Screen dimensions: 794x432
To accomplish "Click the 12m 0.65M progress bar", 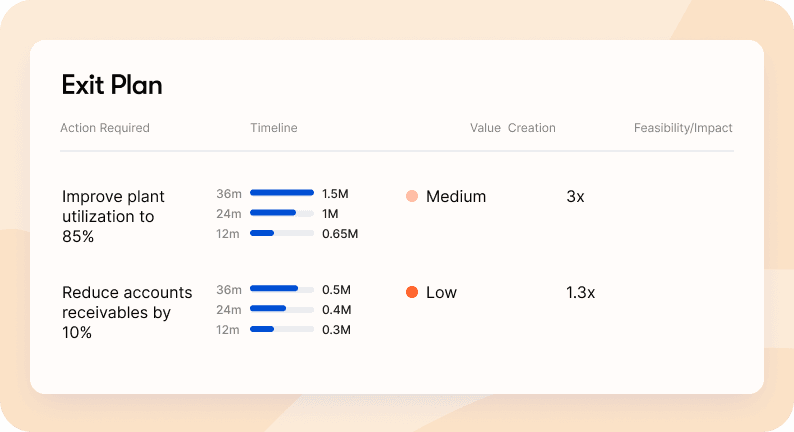I will [282, 233].
